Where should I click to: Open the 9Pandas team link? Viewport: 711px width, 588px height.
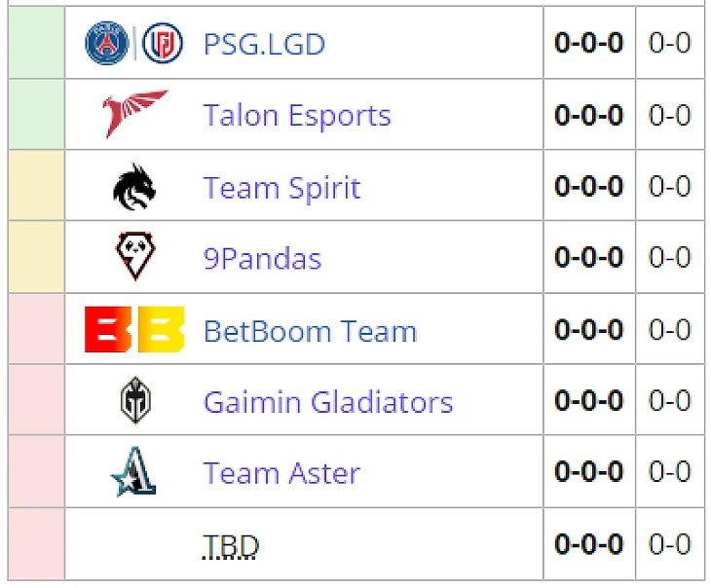(263, 259)
